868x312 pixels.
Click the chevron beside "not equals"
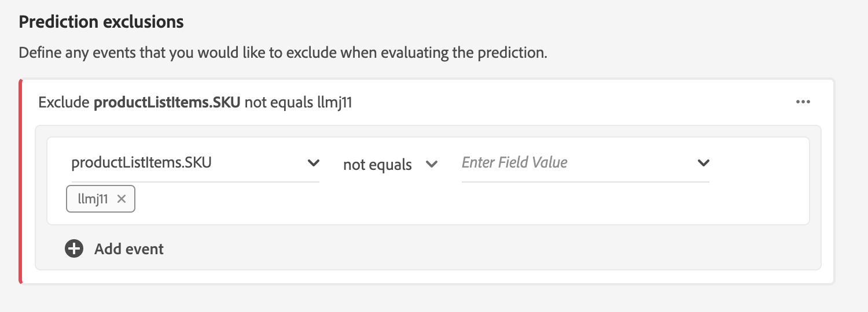(x=431, y=164)
